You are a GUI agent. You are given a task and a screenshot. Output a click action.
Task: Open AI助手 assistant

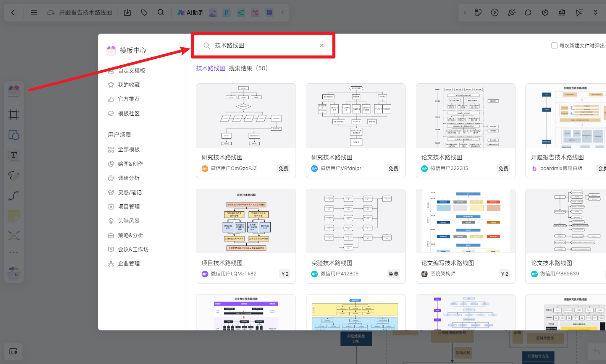point(190,13)
